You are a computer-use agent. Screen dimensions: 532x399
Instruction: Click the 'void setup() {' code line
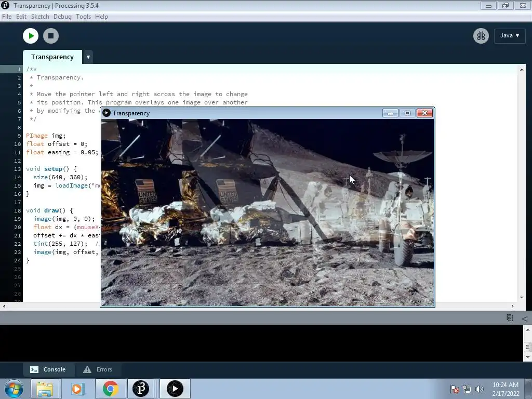51,169
